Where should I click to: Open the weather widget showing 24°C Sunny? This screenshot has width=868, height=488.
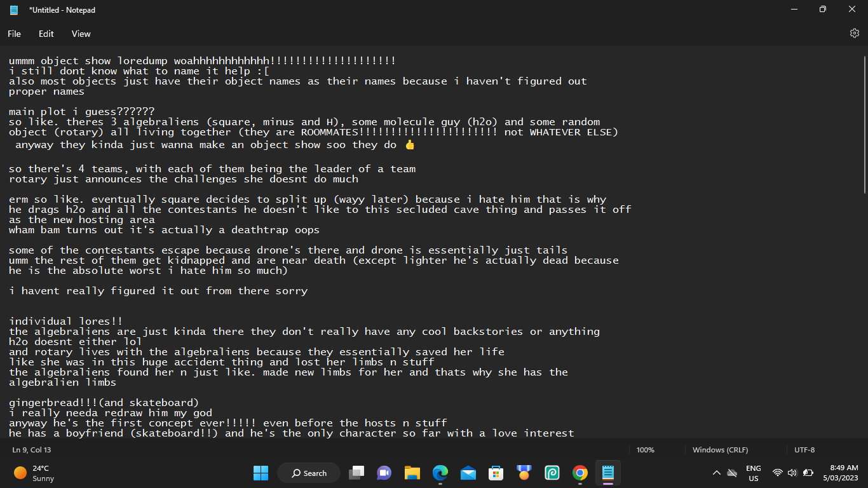click(32, 473)
